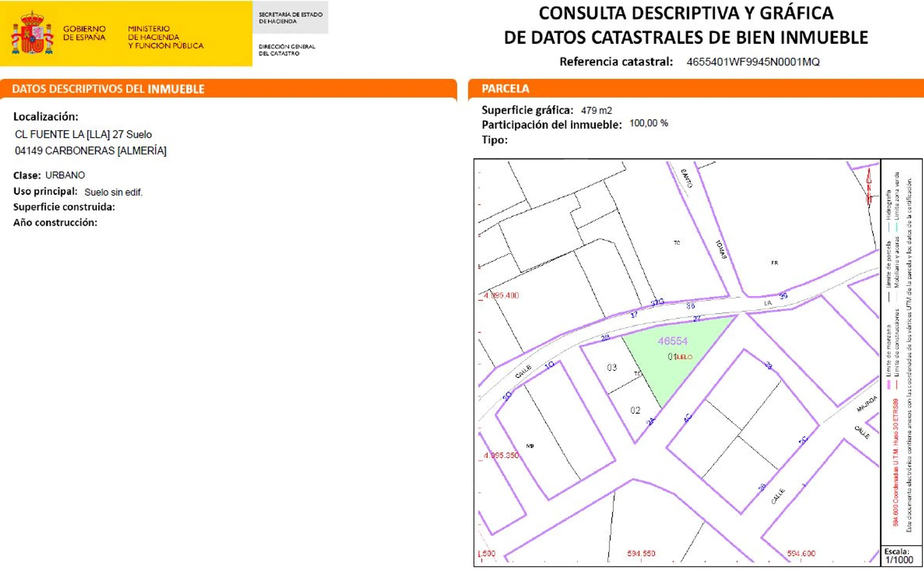Click the 594.550 coordinate label
Image resolution: width=924 pixels, height=570 pixels.
coord(641,553)
